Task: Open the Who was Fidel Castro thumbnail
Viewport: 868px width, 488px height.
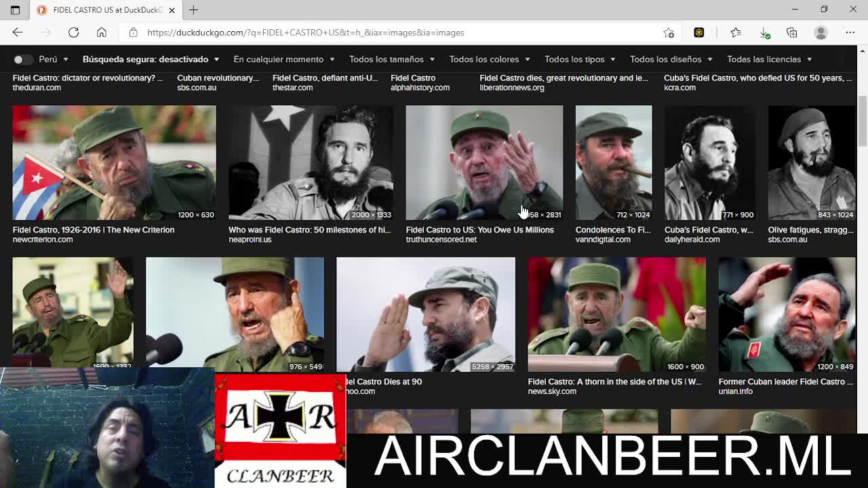Action: click(x=311, y=163)
